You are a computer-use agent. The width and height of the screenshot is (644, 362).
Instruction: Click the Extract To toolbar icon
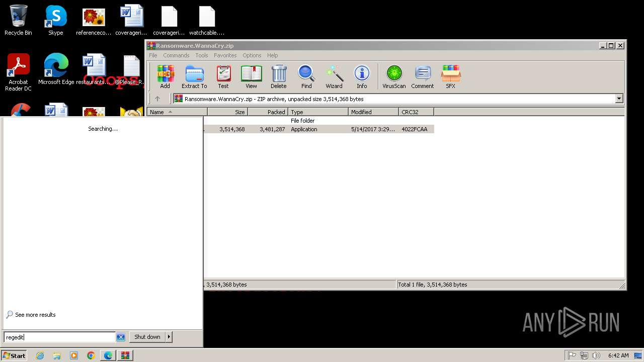pos(194,77)
